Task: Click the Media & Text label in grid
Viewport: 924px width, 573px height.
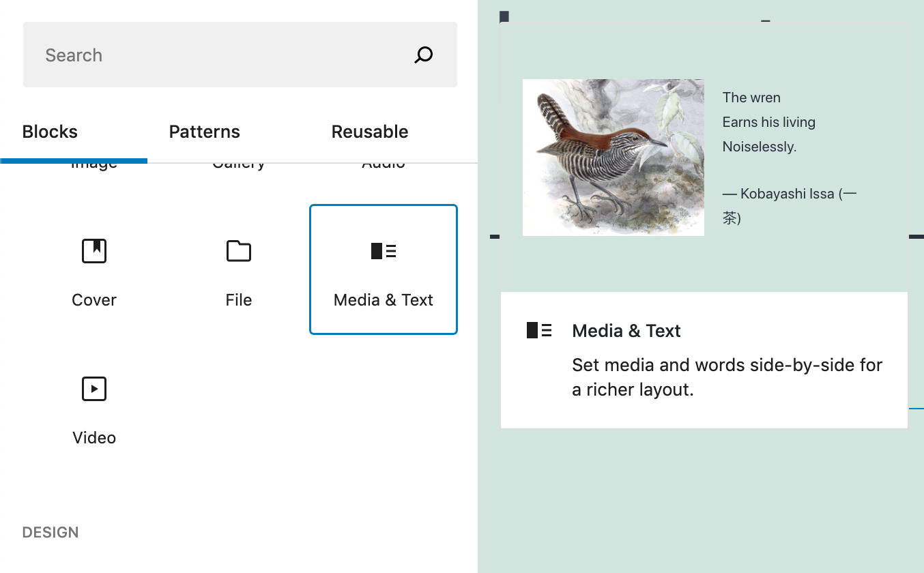Action: (384, 300)
